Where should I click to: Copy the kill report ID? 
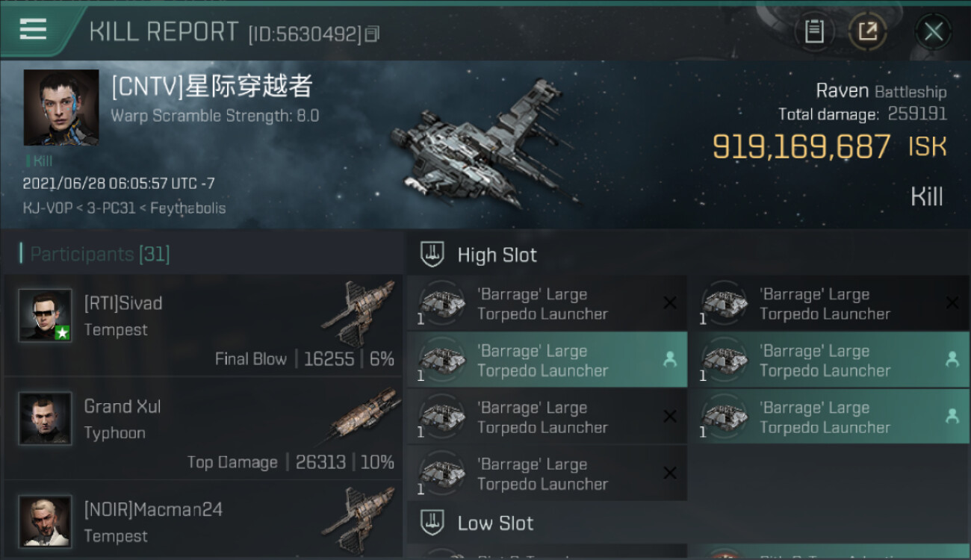point(372,34)
